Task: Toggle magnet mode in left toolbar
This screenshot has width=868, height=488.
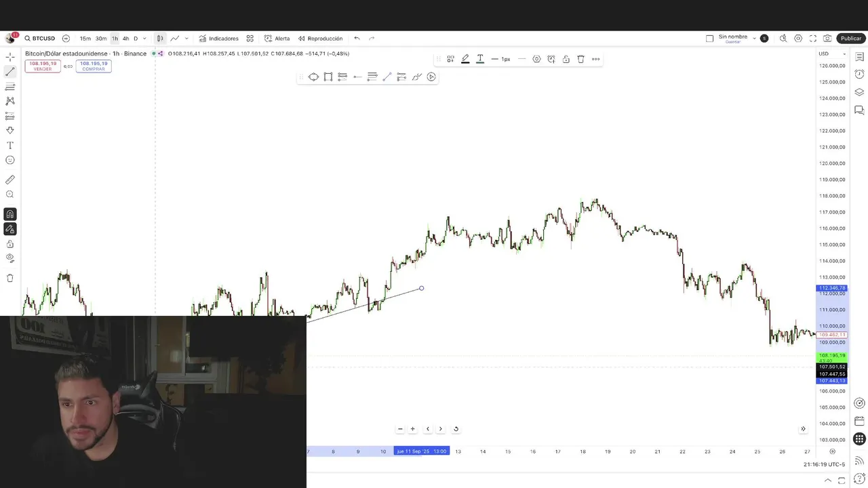Action: coord(10,214)
